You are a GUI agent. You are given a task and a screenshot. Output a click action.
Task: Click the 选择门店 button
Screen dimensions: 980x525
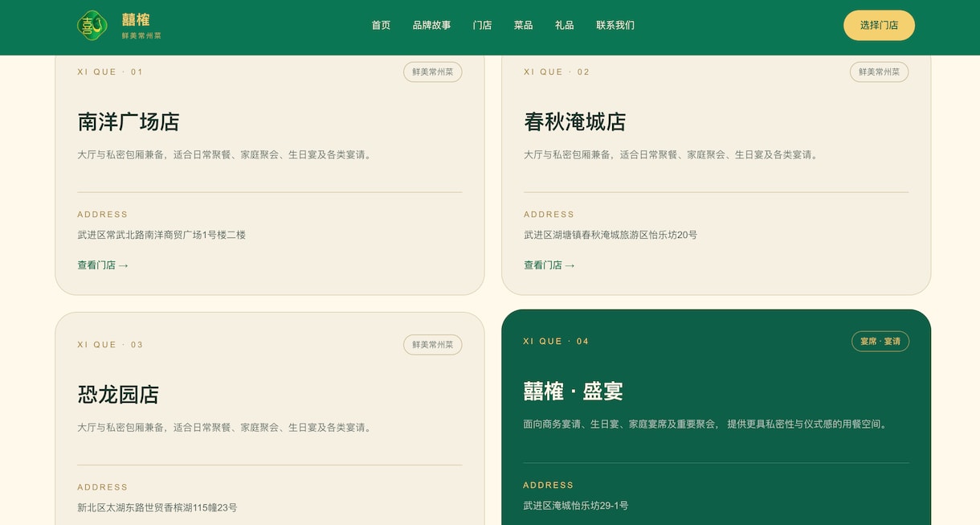(x=879, y=25)
